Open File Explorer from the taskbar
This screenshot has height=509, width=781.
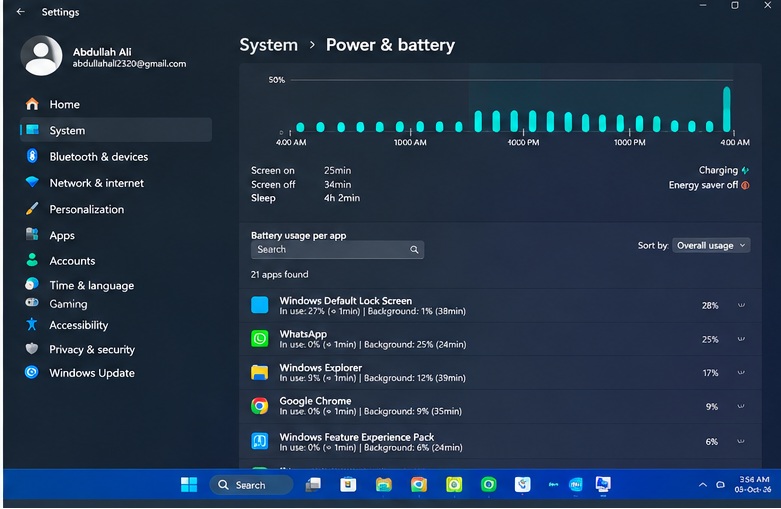[x=384, y=484]
